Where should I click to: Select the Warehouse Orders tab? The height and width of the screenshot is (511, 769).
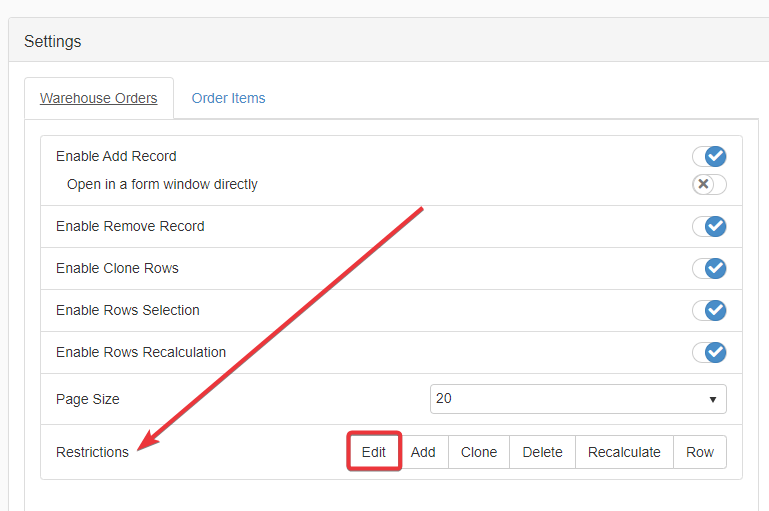98,98
